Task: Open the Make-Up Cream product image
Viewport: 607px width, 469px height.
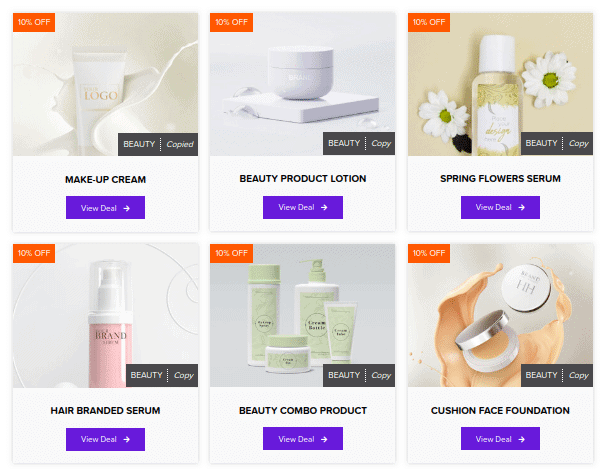Action: coord(105,84)
